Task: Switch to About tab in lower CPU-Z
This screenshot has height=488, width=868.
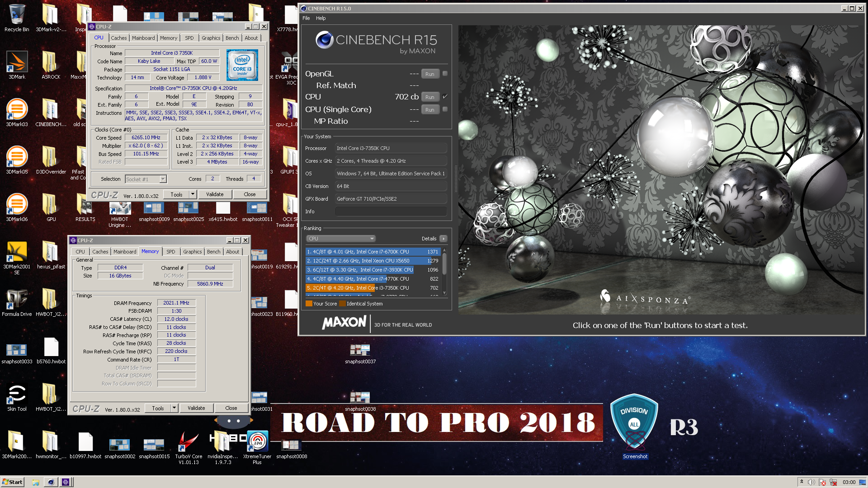Action: pos(233,252)
